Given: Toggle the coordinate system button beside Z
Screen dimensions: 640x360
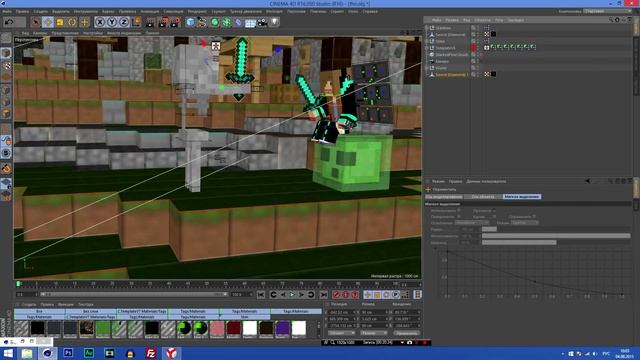Looking at the screenshot, I should click(137, 22).
